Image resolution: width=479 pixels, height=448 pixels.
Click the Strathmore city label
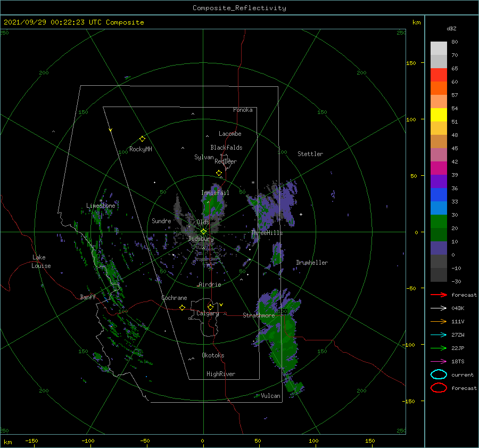pos(259,315)
